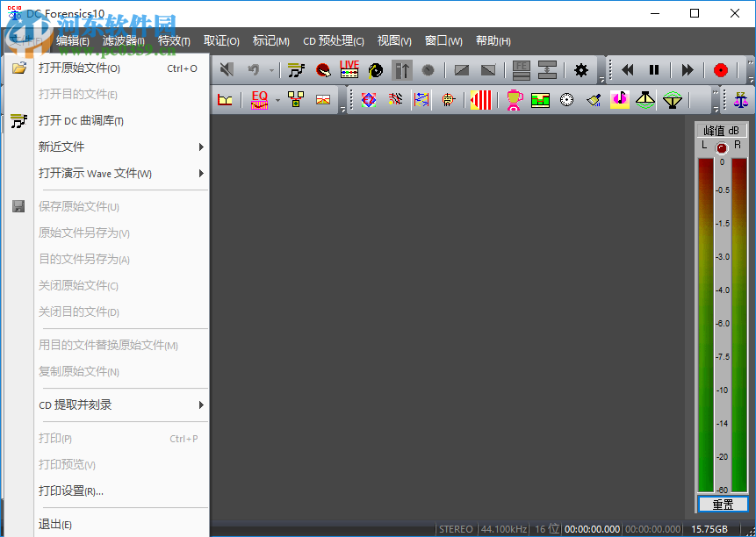
Task: Click the red record-with-hand toolbar icon
Action: pos(323,70)
